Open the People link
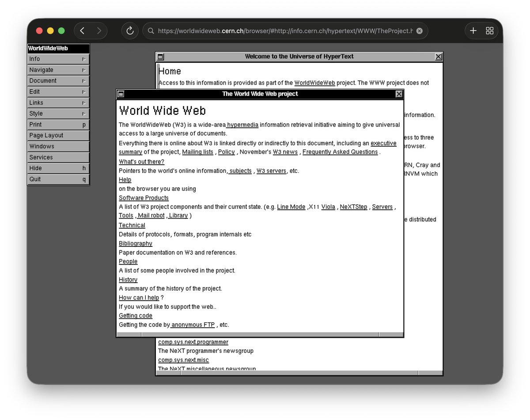The width and height of the screenshot is (530, 420). point(128,261)
